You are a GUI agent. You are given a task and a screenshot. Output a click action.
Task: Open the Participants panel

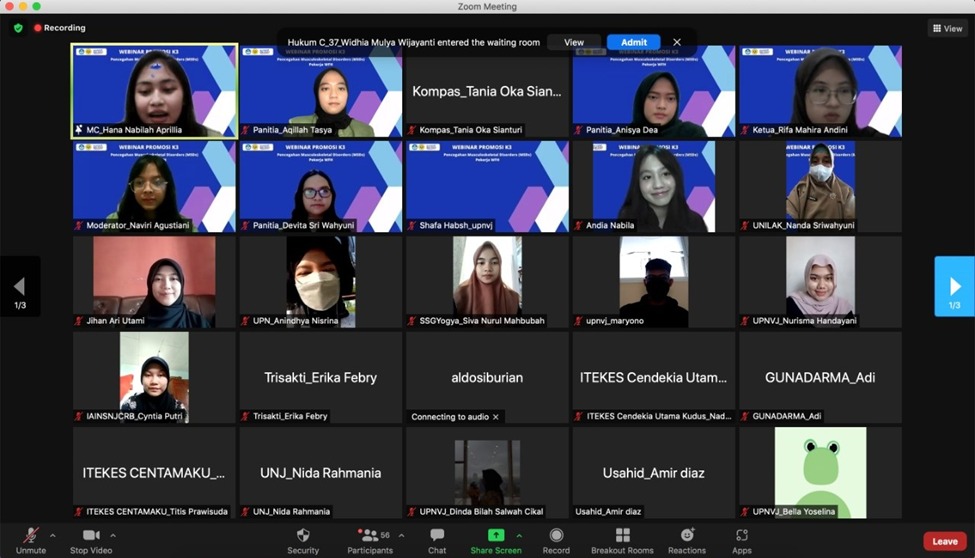pyautogui.click(x=370, y=536)
